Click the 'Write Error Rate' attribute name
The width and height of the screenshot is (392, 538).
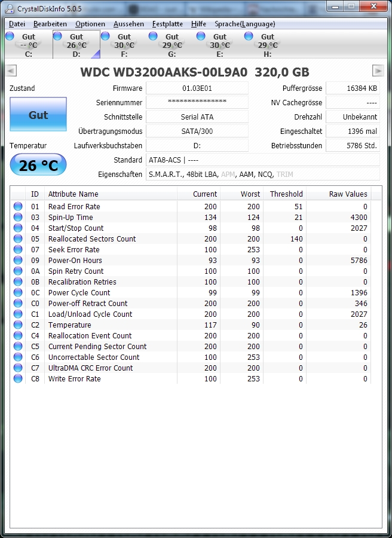click(x=75, y=379)
